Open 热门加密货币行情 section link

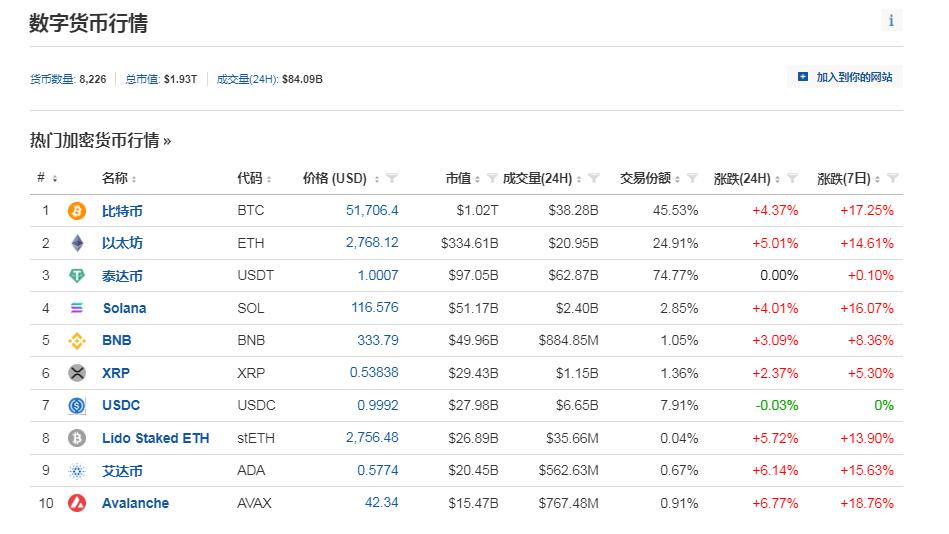tap(100, 140)
